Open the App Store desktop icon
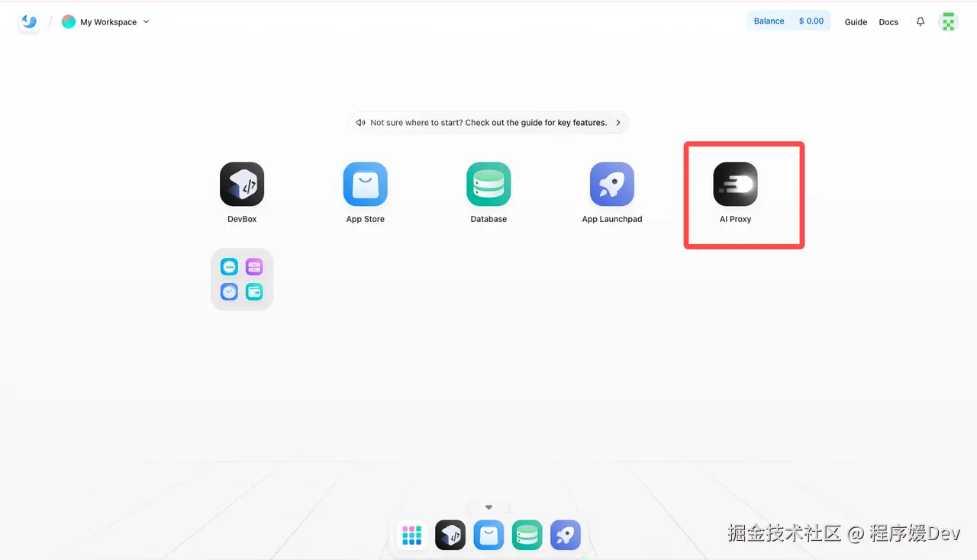This screenshot has width=977, height=560. 366,184
